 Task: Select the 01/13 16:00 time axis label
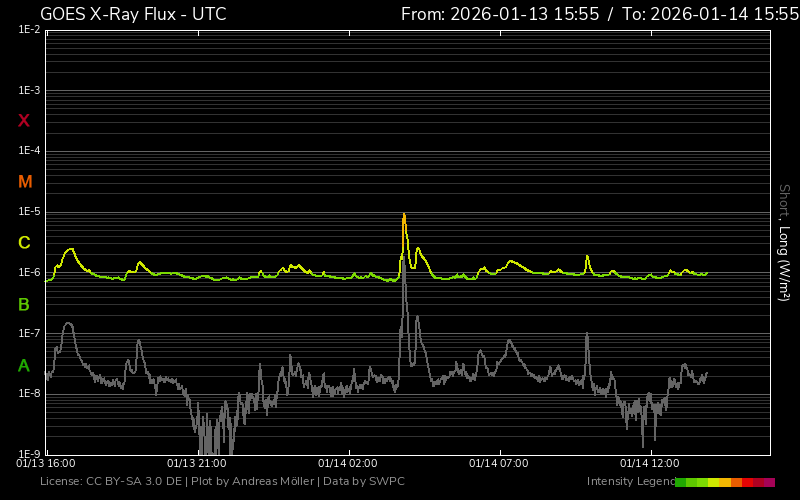(x=46, y=463)
